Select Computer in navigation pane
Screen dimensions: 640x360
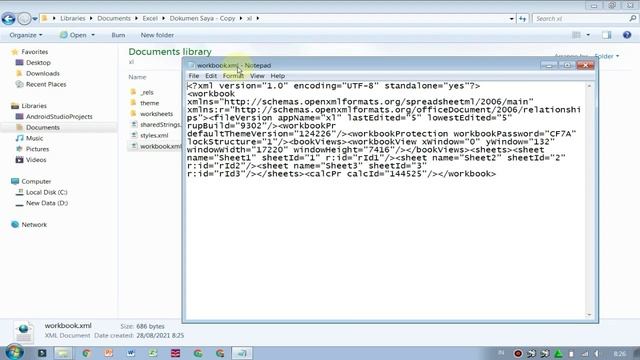point(31,182)
